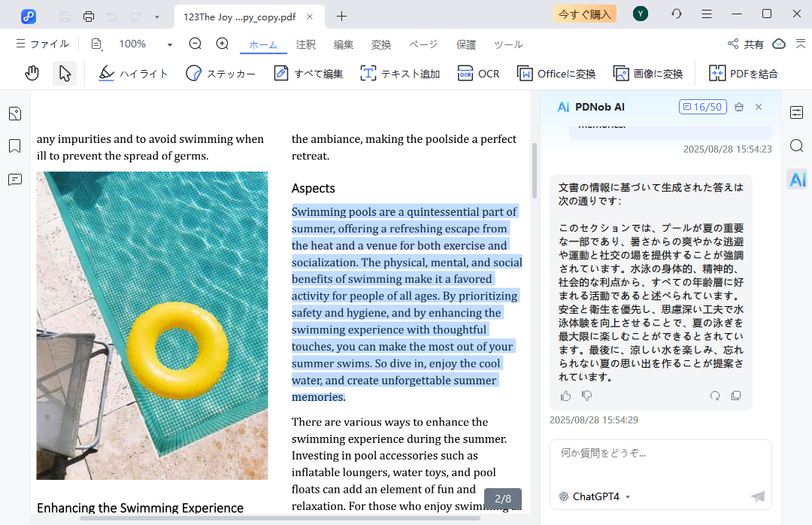
Task: Run OCR on the document
Action: click(478, 73)
